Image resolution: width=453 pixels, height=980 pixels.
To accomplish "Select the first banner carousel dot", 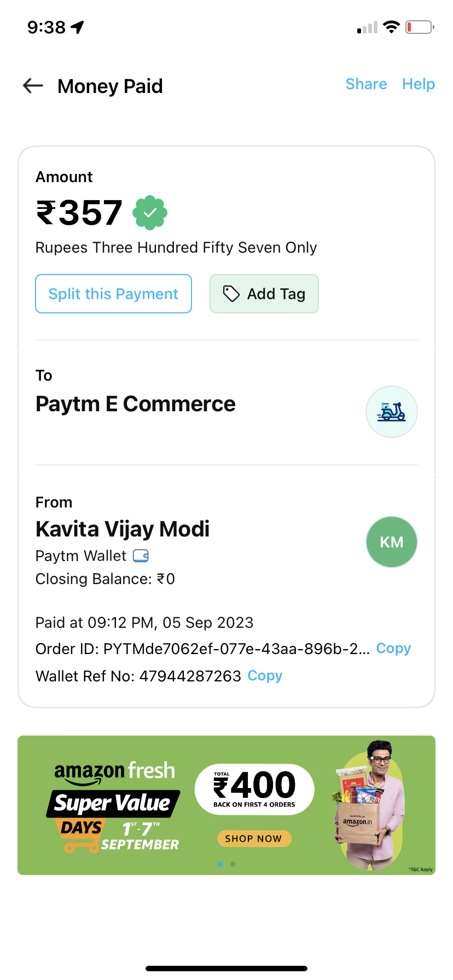I will 220,864.
